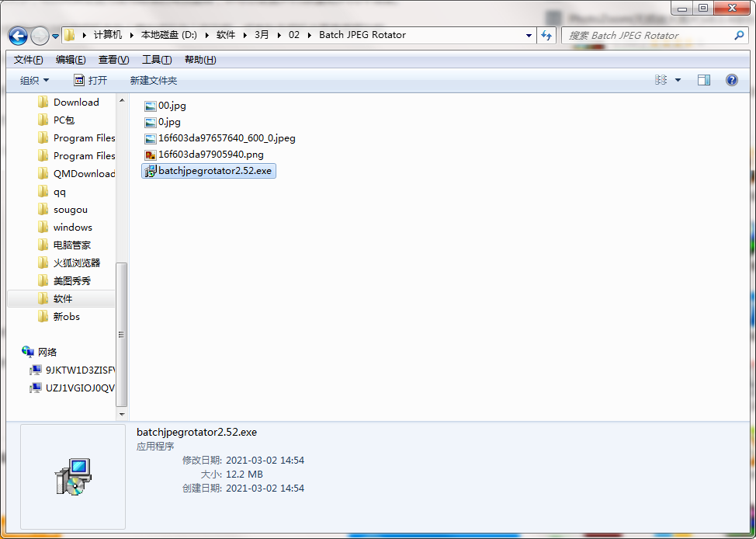Focus the 搜索 Batch JPEG Rotator search box
Viewport: 756px width, 539px height.
655,35
